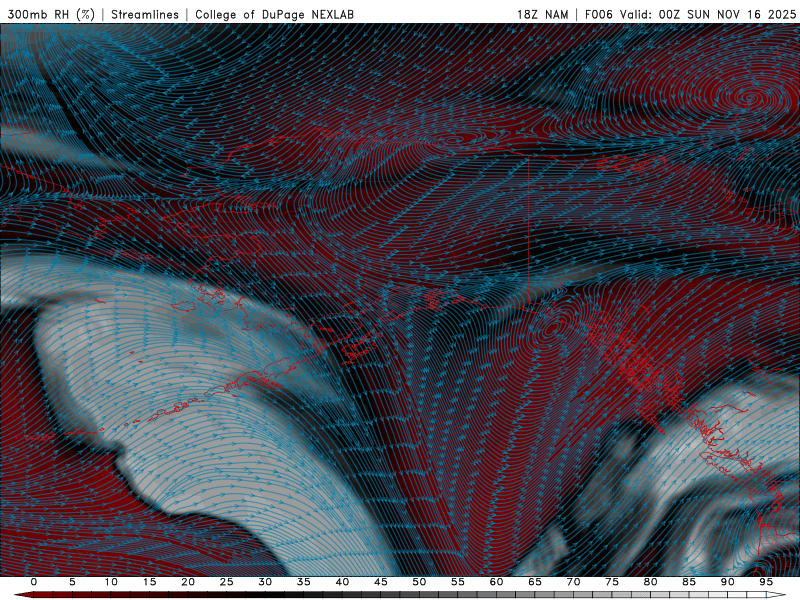Screen dimensions: 800x600
Task: Click the '95' value on the color scale
Action: point(766,582)
